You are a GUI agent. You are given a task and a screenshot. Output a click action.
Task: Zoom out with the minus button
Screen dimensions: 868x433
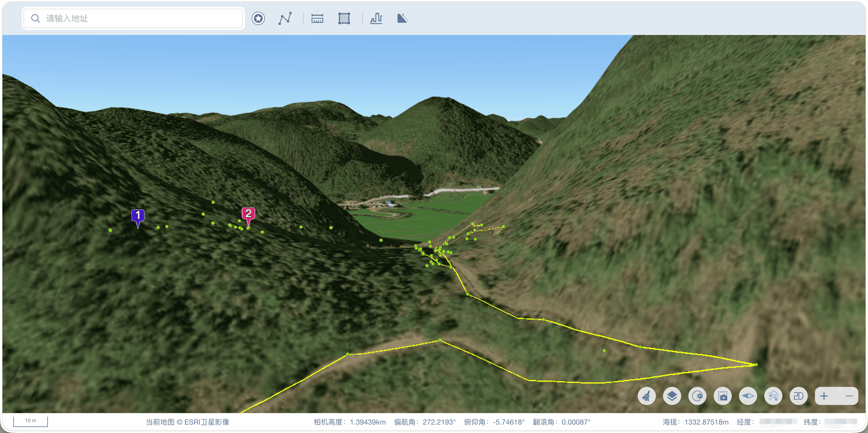pyautogui.click(x=849, y=396)
